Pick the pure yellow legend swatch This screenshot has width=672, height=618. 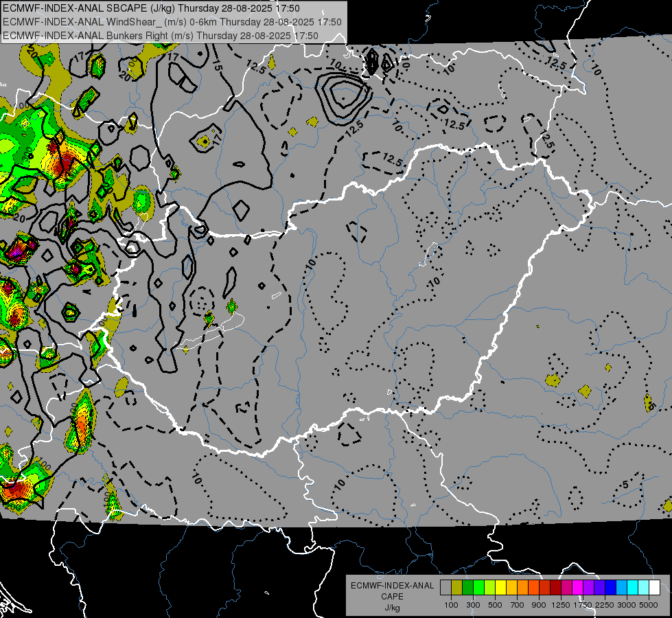click(500, 588)
